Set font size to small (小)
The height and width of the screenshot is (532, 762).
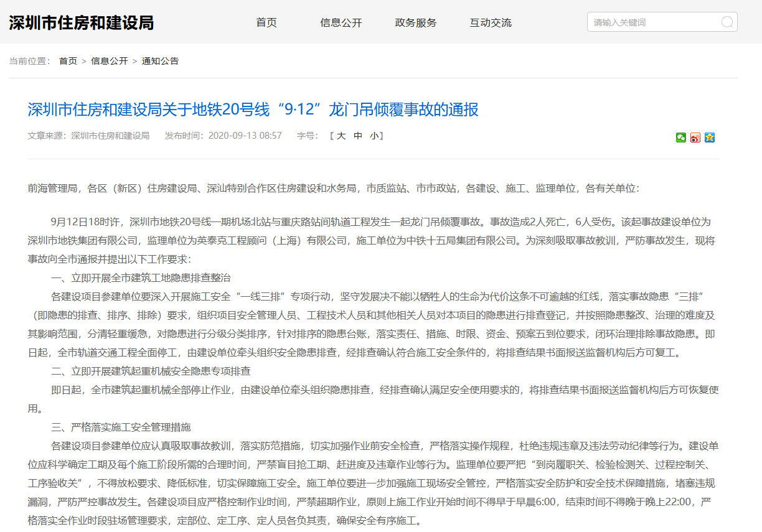(x=374, y=136)
